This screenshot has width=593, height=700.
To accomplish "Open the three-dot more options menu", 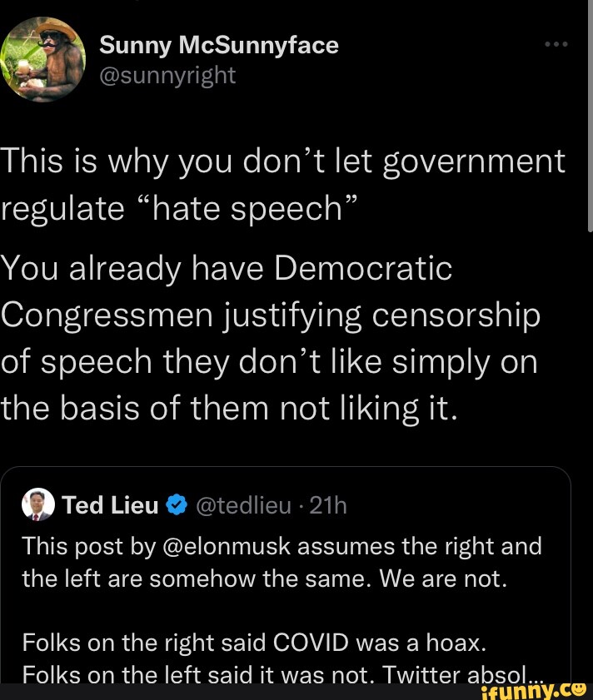I will pyautogui.click(x=556, y=45).
